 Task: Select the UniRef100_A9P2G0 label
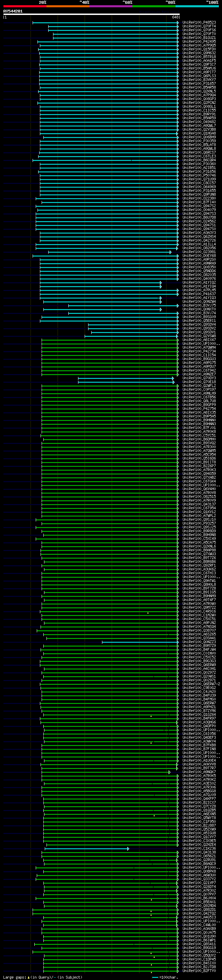pyautogui.click(x=199, y=260)
